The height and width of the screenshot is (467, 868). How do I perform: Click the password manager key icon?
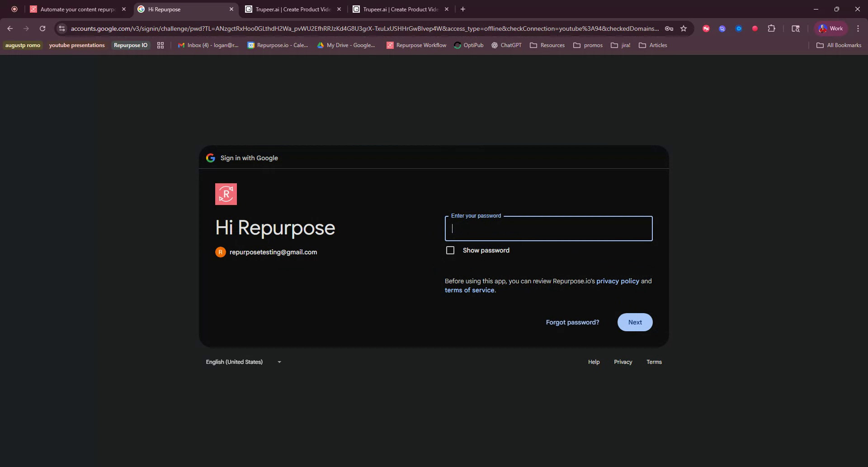point(670,28)
